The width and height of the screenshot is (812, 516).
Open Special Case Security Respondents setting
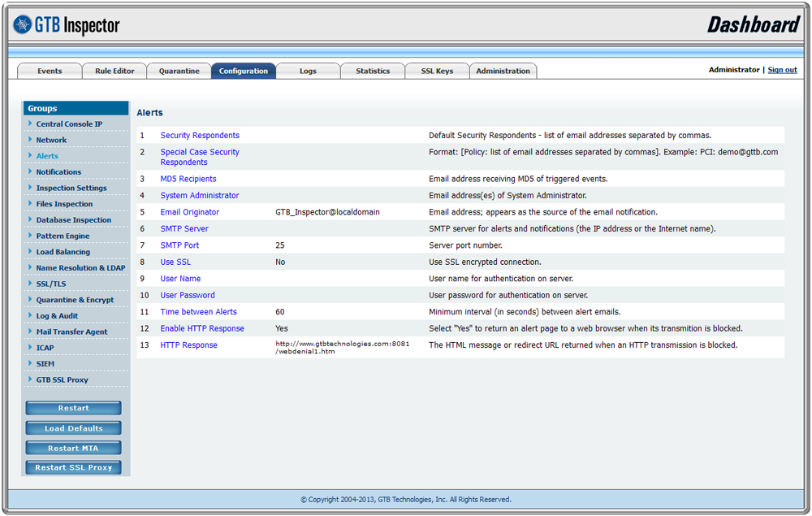coord(200,157)
